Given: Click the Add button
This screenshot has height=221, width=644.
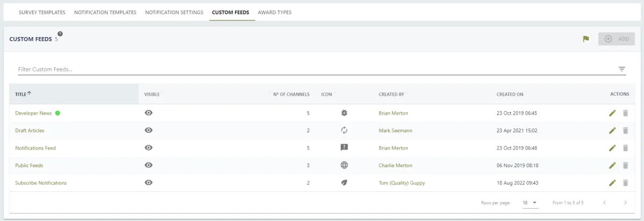Looking at the screenshot, I should [x=617, y=39].
